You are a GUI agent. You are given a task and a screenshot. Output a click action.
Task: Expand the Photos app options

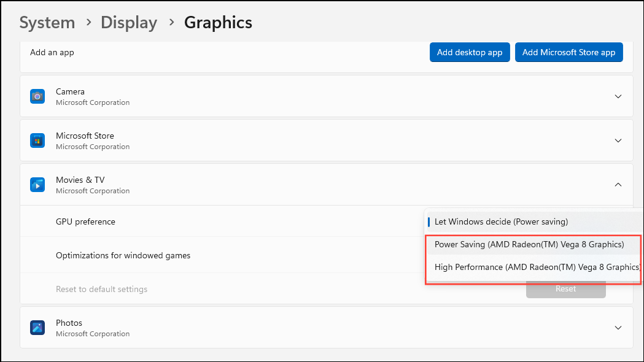pos(618,328)
